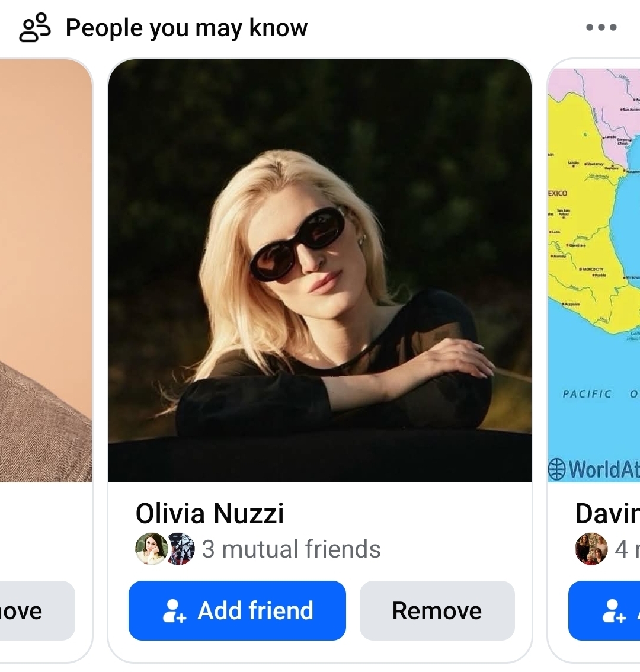Click the WorldAtlas globe logo on the map
Image resolution: width=640 pixels, height=672 pixels.
(x=557, y=469)
